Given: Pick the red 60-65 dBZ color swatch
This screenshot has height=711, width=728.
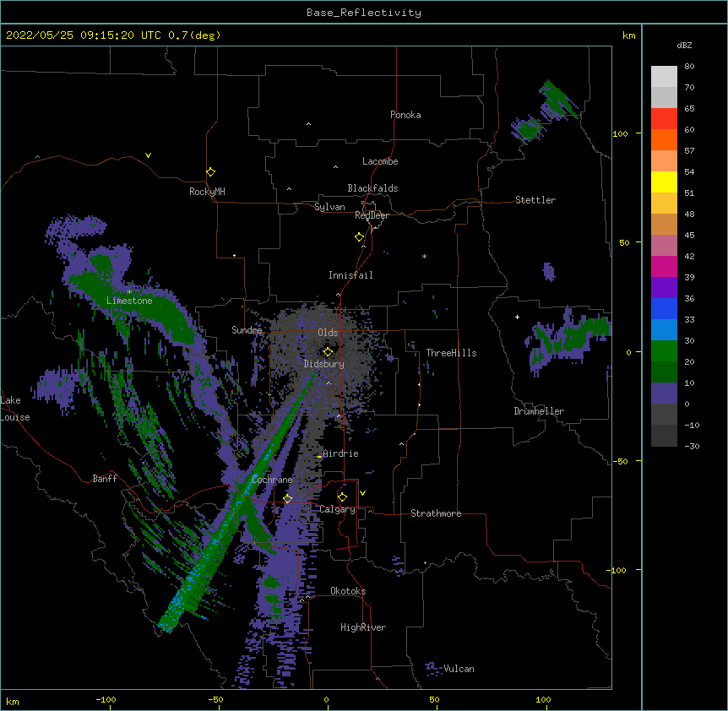Looking at the screenshot, I should pyautogui.click(x=664, y=119).
